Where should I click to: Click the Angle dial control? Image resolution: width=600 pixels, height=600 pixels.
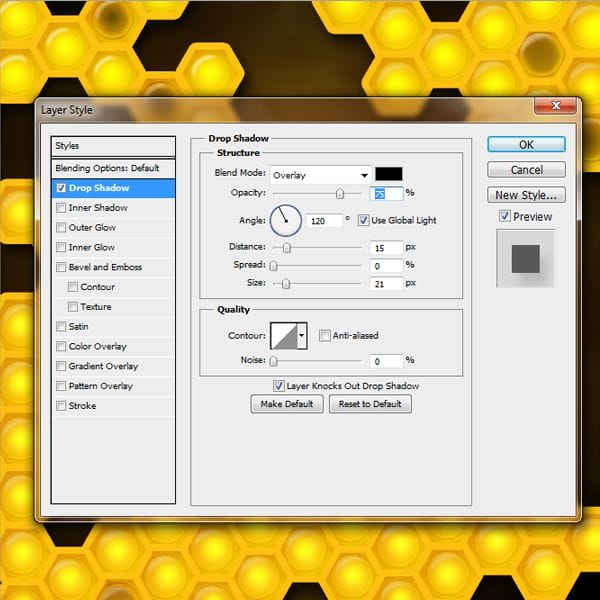[285, 218]
